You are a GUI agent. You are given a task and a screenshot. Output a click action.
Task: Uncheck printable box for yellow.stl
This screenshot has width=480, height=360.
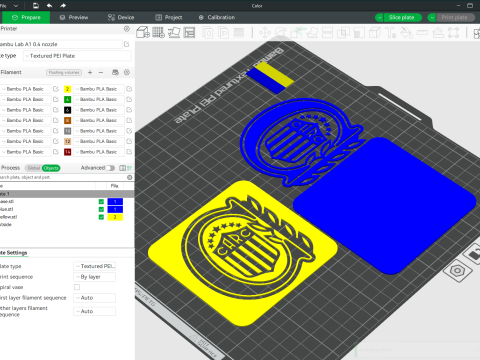point(101,217)
